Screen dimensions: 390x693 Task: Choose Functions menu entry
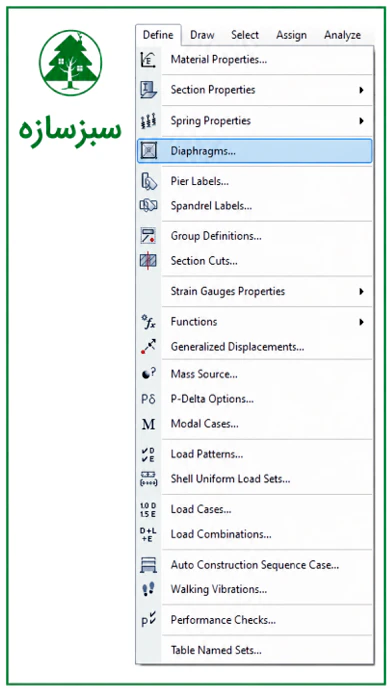pyautogui.click(x=255, y=322)
